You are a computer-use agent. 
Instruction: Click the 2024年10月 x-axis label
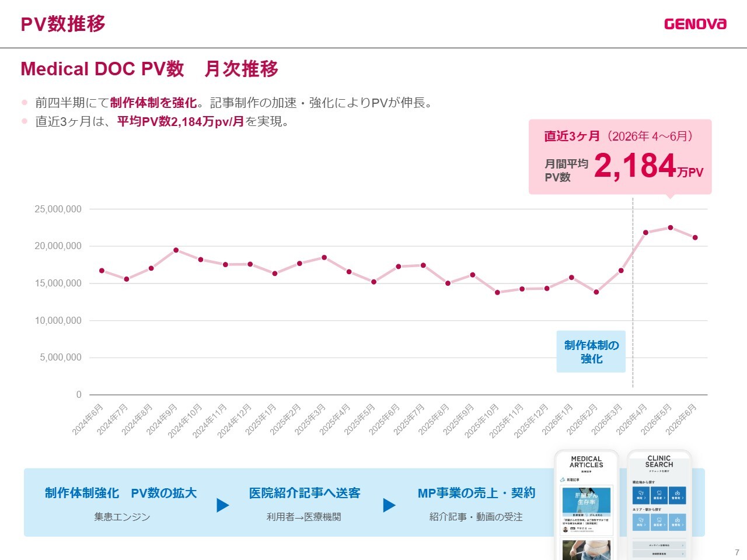tap(185, 421)
